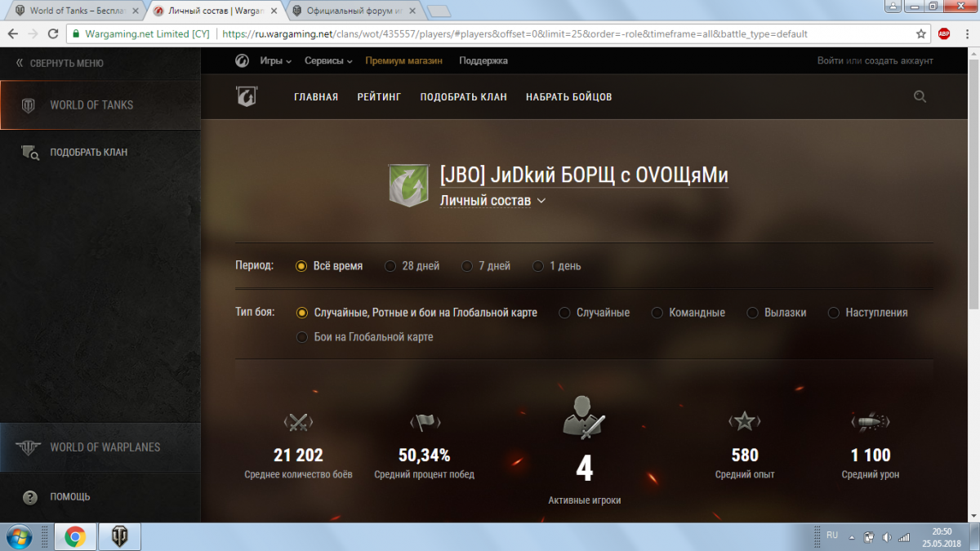Open the ABP extension icon
Screen dimensions: 980x551
(x=944, y=34)
